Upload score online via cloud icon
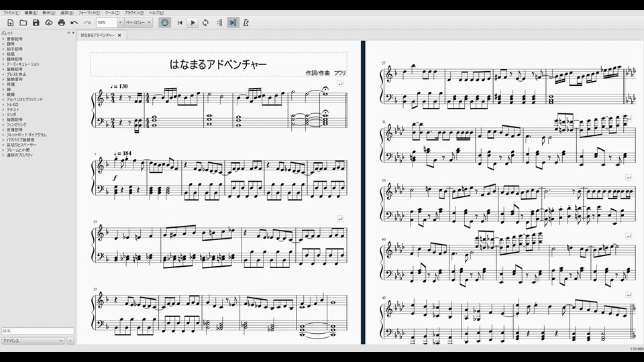The image size is (644, 362). [x=49, y=23]
